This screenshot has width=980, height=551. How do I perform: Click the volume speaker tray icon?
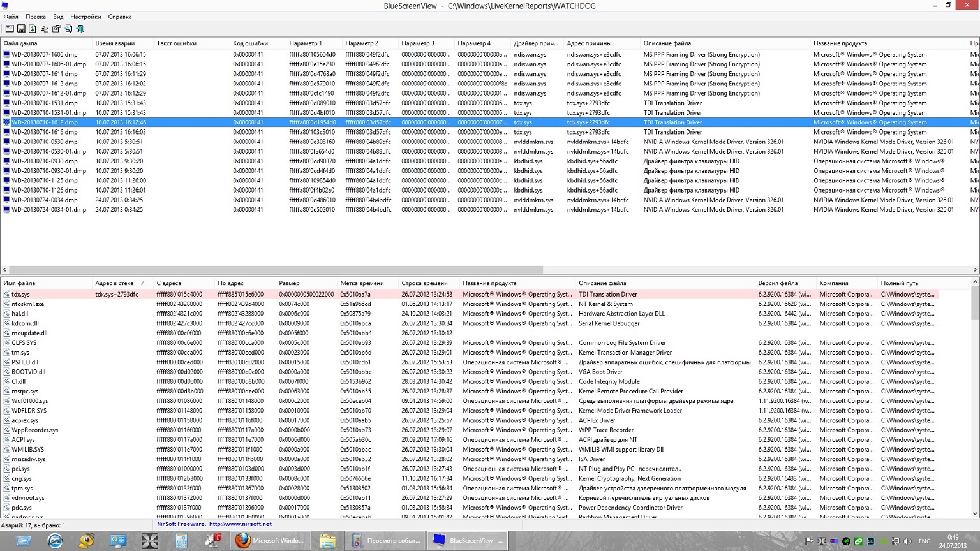click(907, 541)
